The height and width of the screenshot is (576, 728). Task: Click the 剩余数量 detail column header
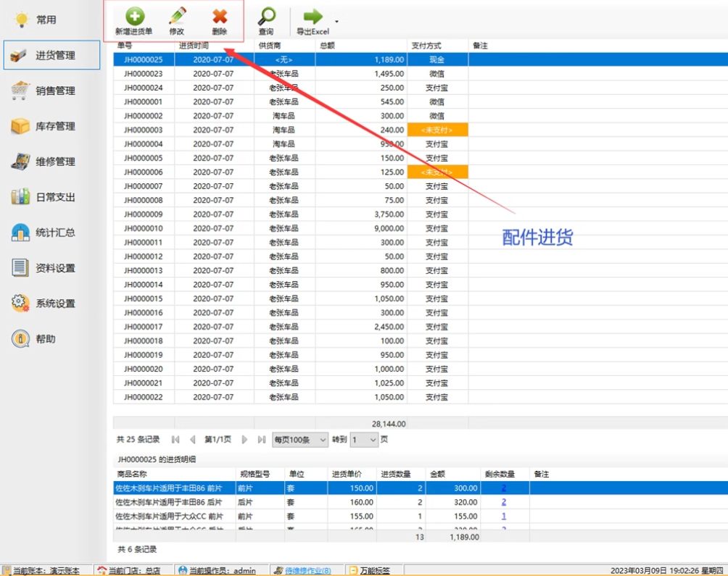(x=500, y=474)
